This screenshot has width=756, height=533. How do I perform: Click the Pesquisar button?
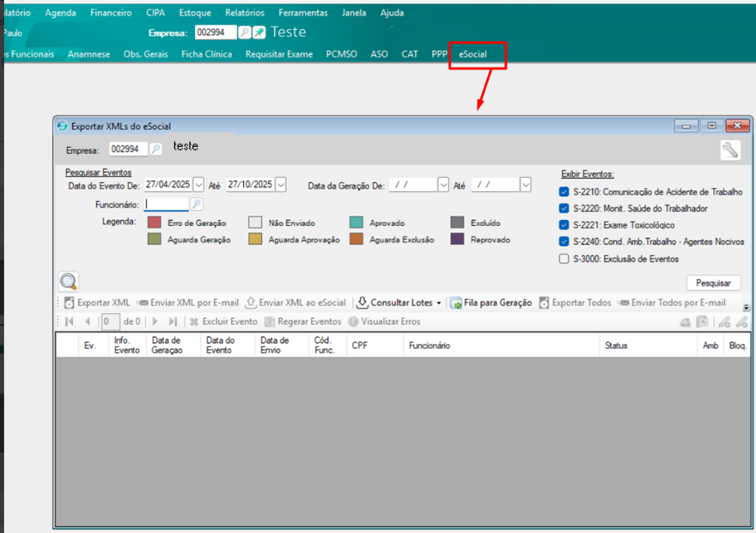[713, 283]
